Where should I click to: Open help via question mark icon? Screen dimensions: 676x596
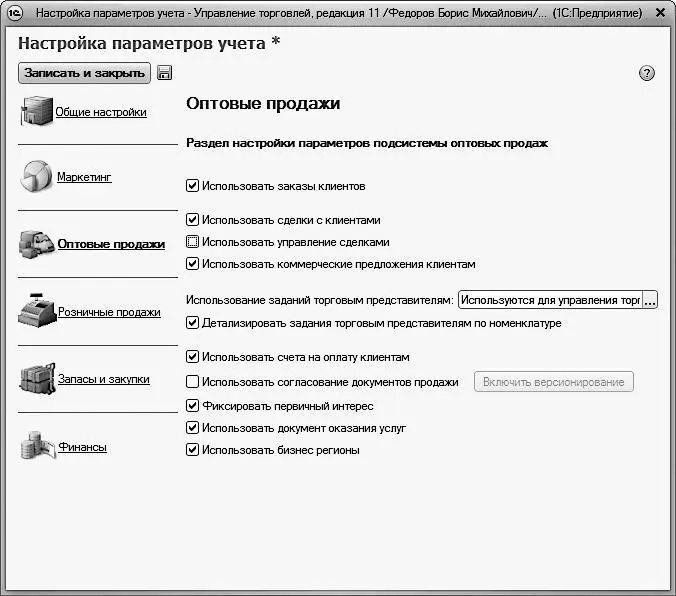[x=646, y=74]
